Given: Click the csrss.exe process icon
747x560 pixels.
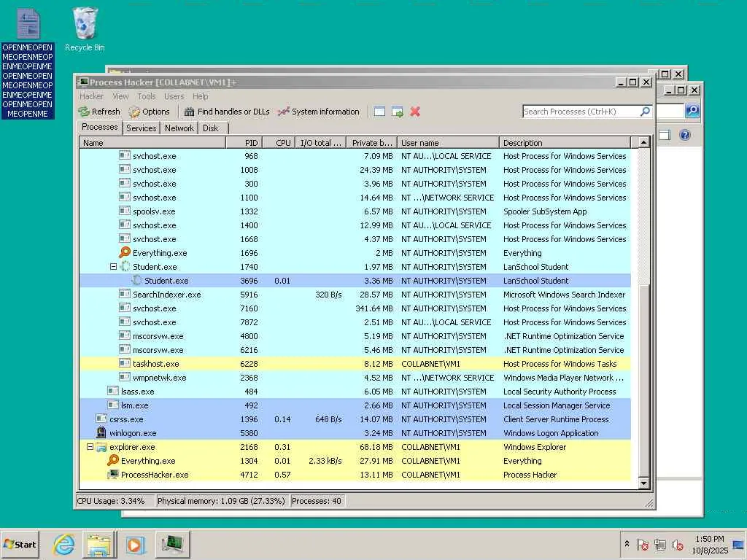Looking at the screenshot, I should (x=101, y=419).
